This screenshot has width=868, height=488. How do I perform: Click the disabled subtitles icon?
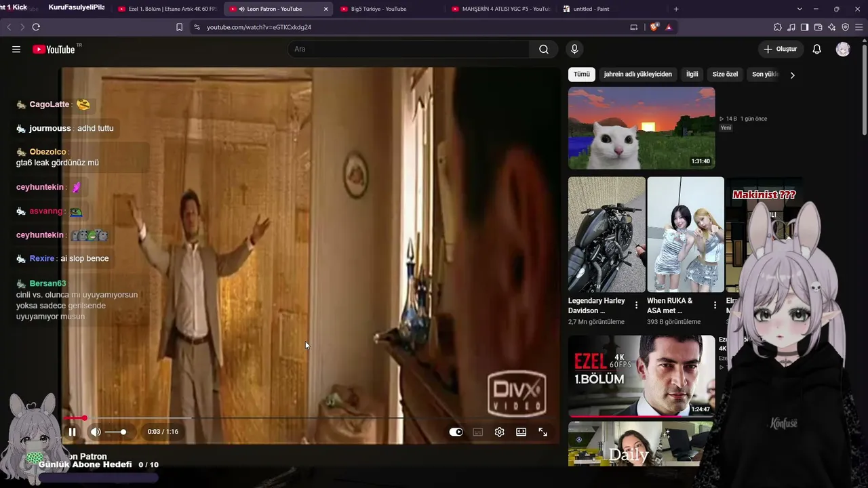(478, 432)
